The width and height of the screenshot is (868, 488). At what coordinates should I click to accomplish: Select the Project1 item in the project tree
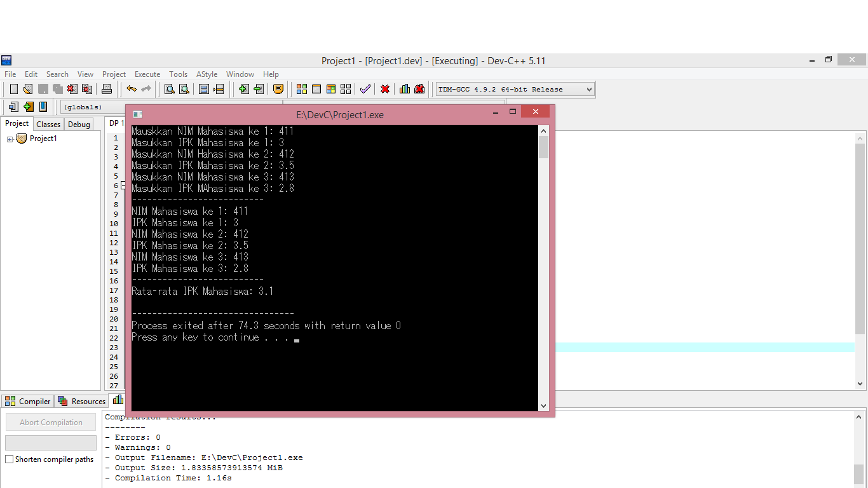click(x=43, y=139)
